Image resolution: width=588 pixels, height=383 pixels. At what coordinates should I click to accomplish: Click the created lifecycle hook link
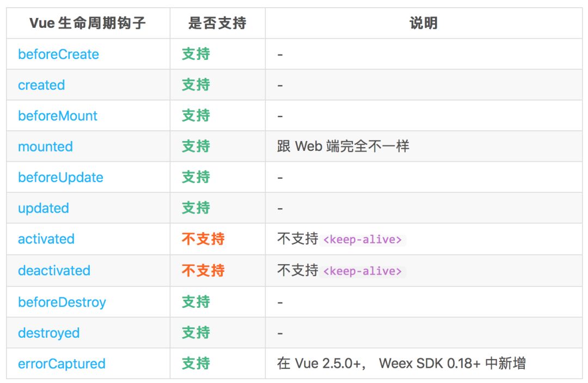pyautogui.click(x=41, y=85)
